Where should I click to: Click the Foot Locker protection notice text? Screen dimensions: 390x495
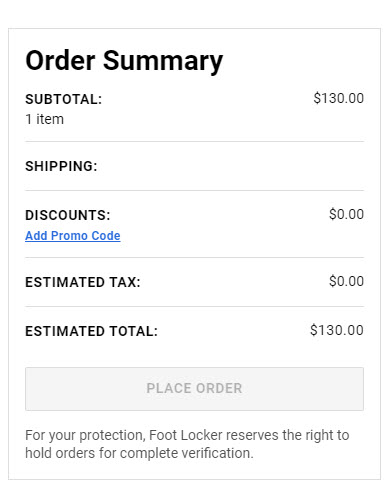click(x=187, y=444)
